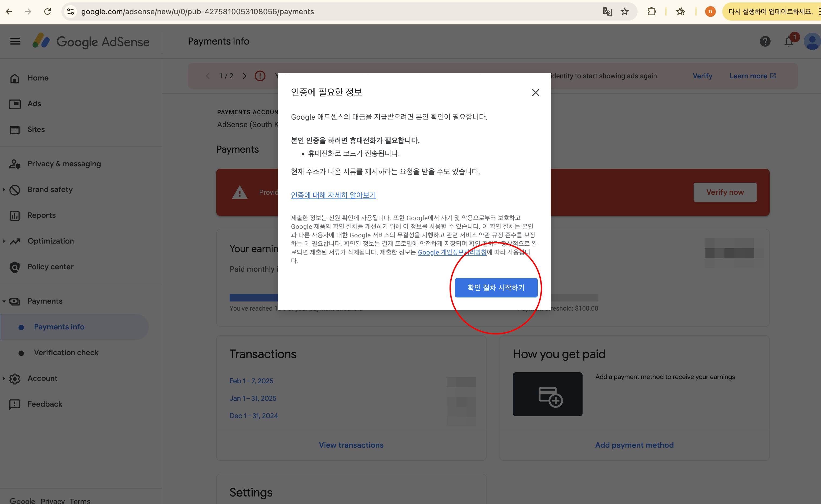Collapse the Payments section arrow
821x504 pixels.
pyautogui.click(x=4, y=301)
